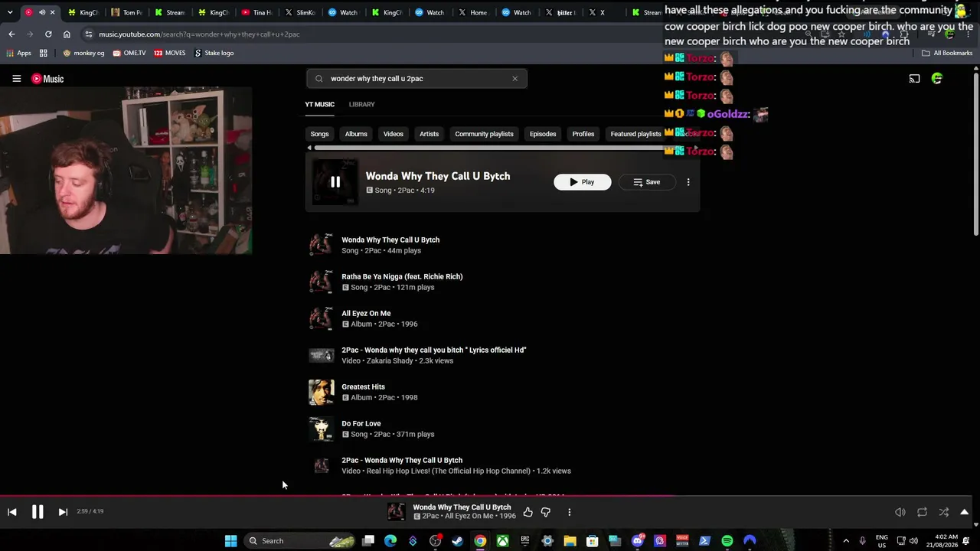980x551 pixels.
Task: Click the Greatest Hits album thumbnail
Action: coord(322,392)
